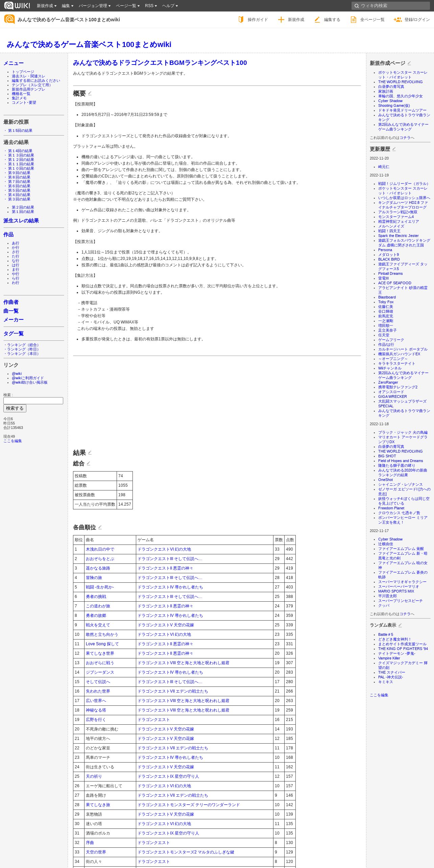Image resolution: width=434 pixels, height=868 pixels.
Task: Open おおぞらをとぶ song link
Action: (x=100, y=559)
